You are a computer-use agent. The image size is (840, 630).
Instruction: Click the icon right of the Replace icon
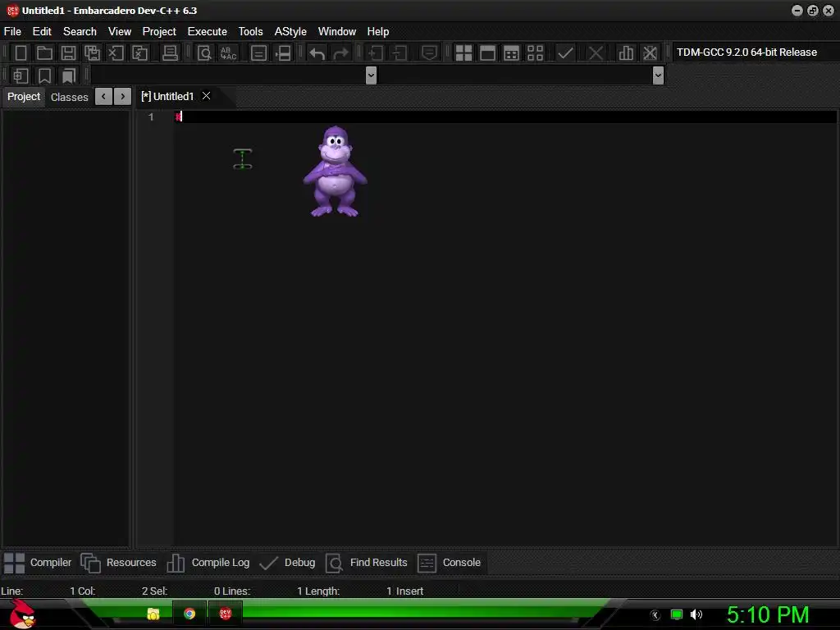click(258, 52)
